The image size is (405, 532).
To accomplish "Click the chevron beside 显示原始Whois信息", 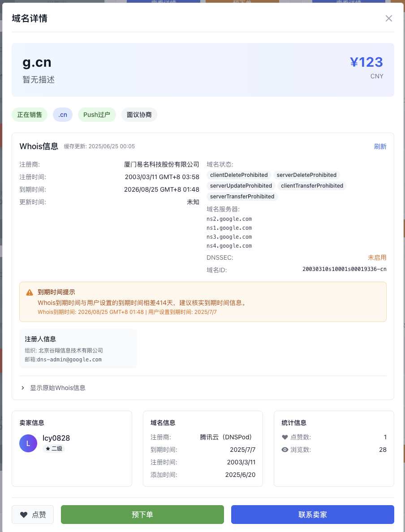I will tap(23, 388).
